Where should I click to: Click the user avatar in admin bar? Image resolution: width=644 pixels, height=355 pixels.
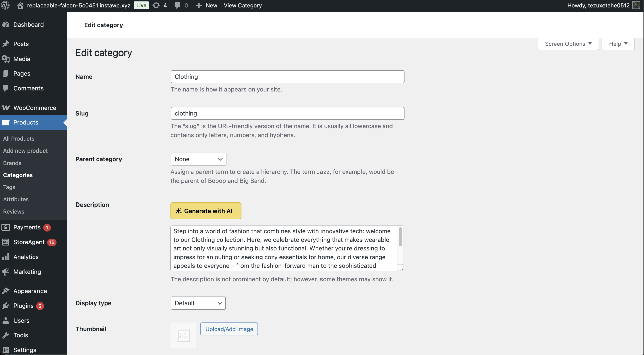tap(636, 5)
